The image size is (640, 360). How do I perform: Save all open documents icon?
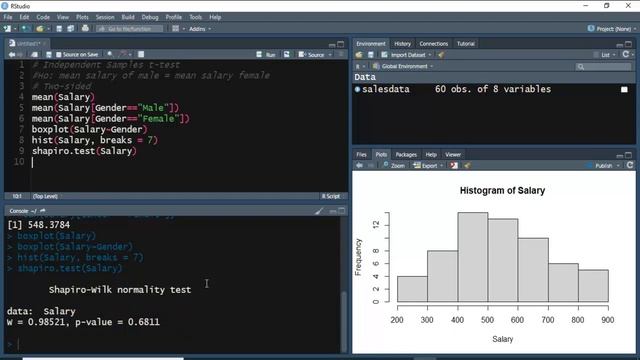(x=71, y=29)
